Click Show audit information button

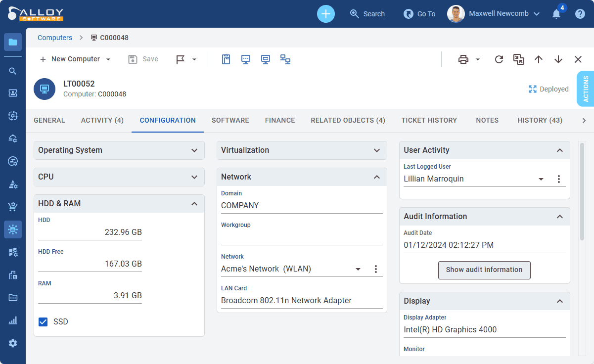484,270
